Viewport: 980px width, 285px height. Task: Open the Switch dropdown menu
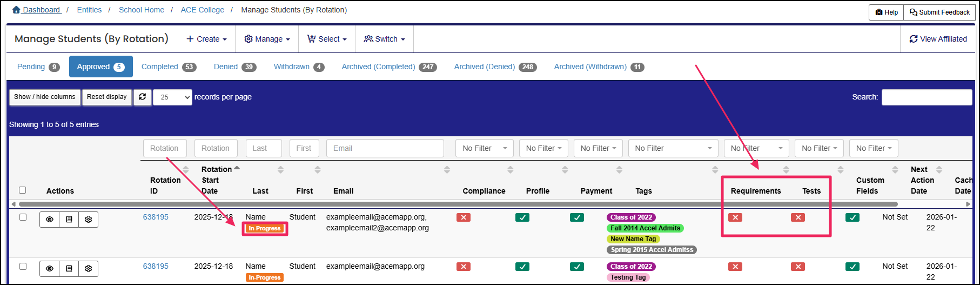tap(384, 39)
